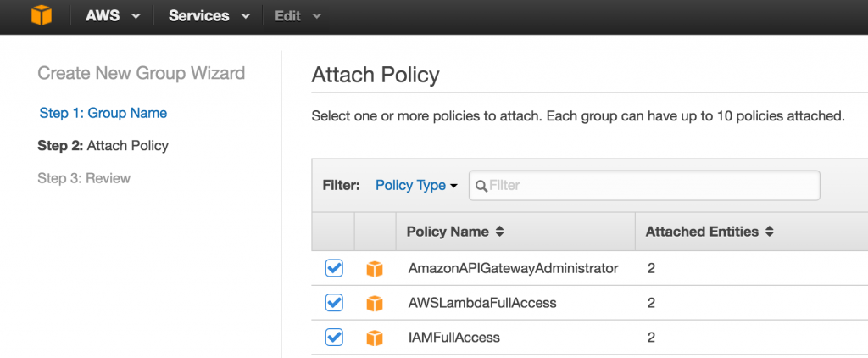Click Step 3: Review in the wizard sidebar
This screenshot has height=358, width=868.
84,178
